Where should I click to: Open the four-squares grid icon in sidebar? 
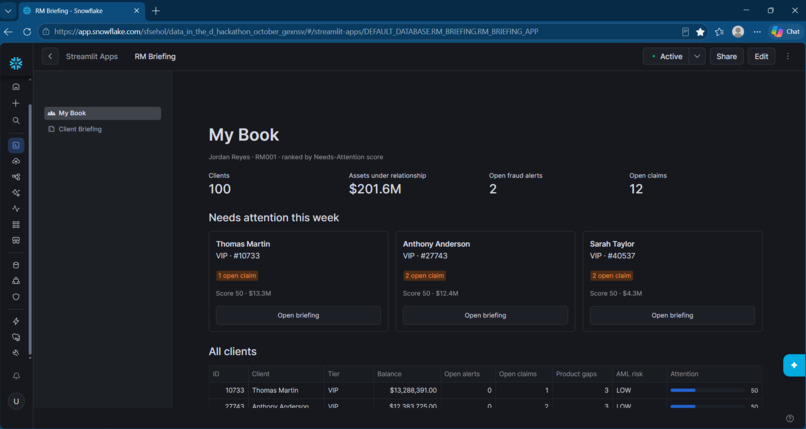tap(16, 225)
